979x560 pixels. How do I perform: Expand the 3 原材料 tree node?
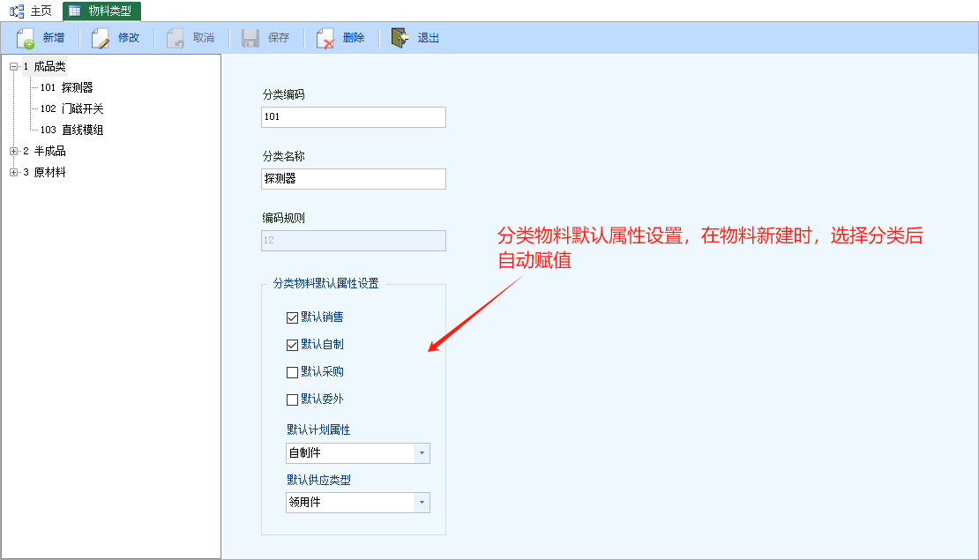(13, 172)
